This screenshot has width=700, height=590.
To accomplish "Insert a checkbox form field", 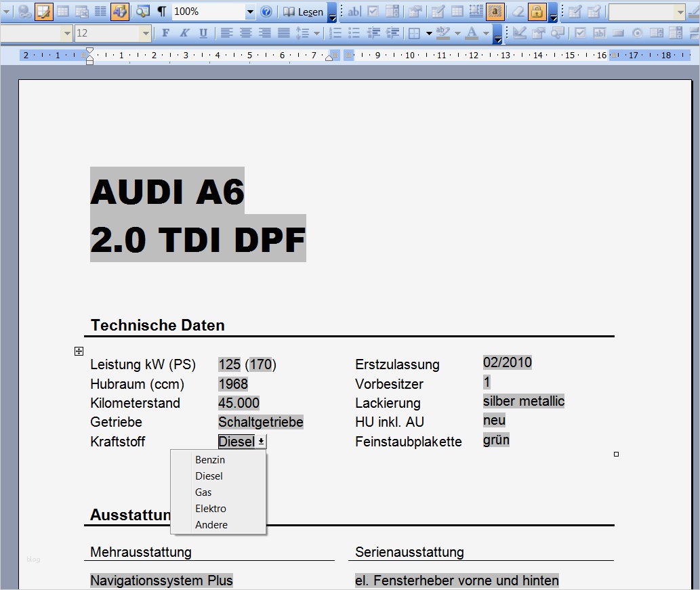I will pos(373,12).
